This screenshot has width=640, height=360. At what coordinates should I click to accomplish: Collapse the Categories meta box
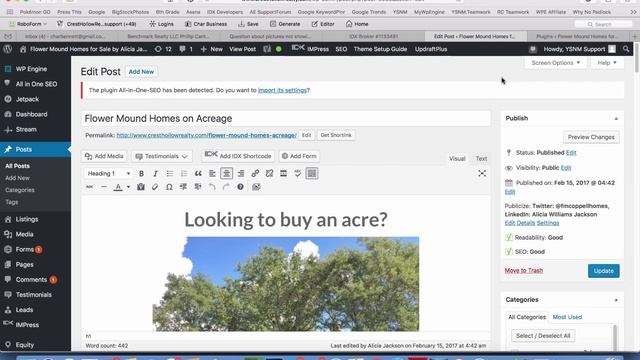(x=616, y=300)
